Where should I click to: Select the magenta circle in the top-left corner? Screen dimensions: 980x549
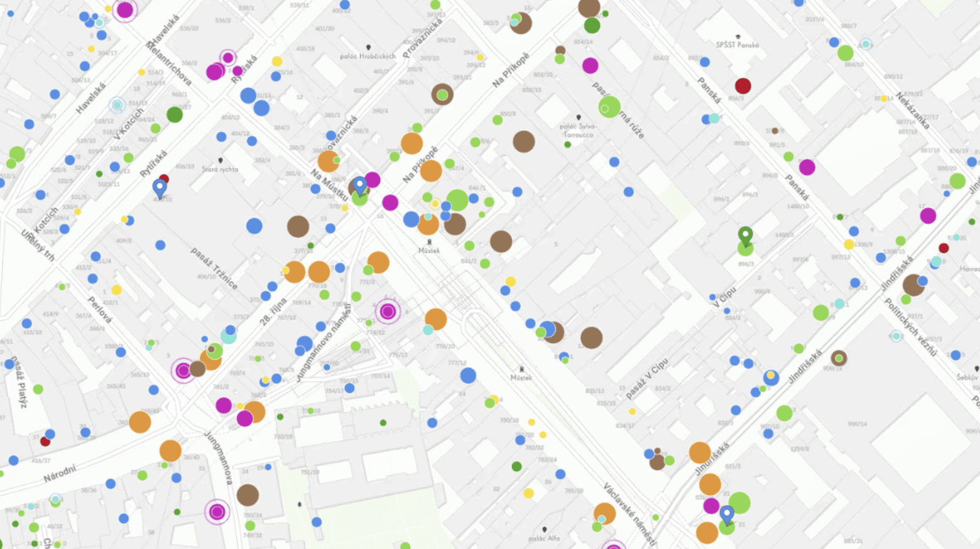(x=125, y=11)
